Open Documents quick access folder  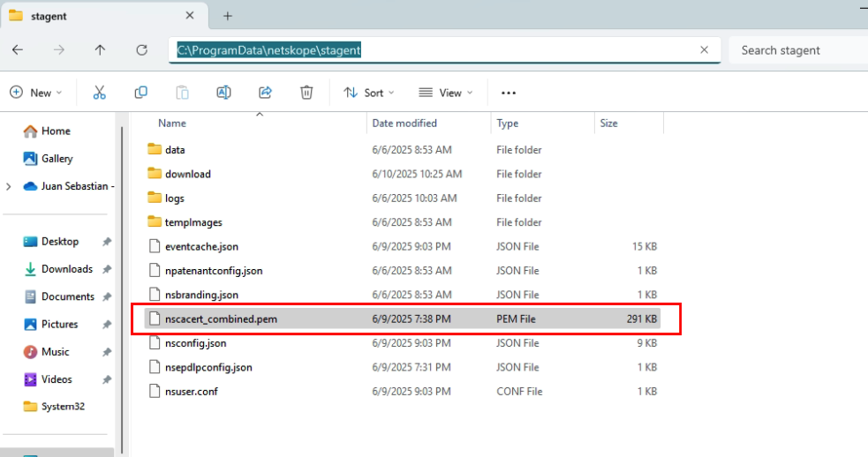58,297
